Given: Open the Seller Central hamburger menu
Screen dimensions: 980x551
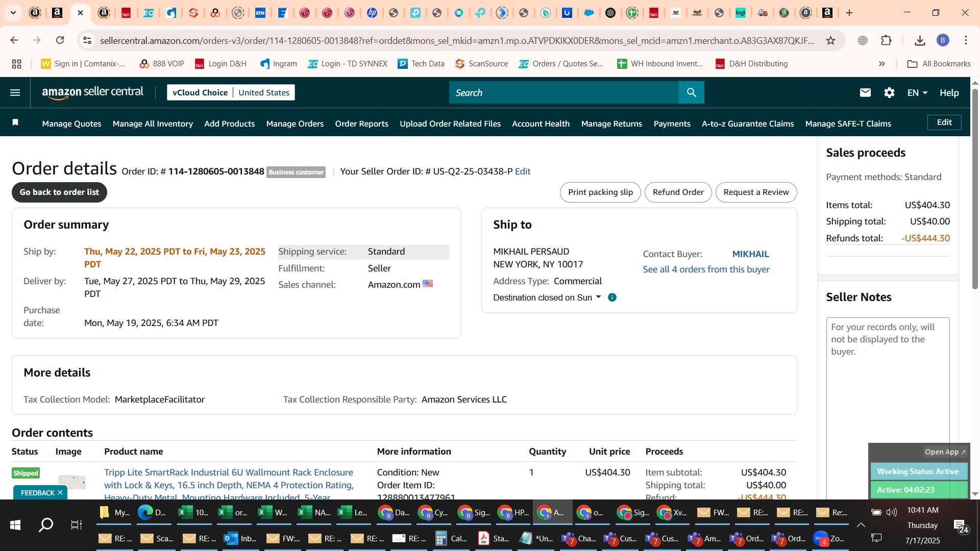Looking at the screenshot, I should click(x=15, y=92).
